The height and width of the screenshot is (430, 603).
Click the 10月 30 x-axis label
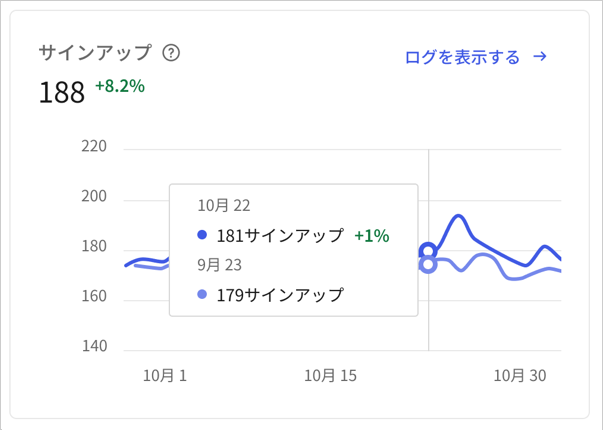point(520,375)
